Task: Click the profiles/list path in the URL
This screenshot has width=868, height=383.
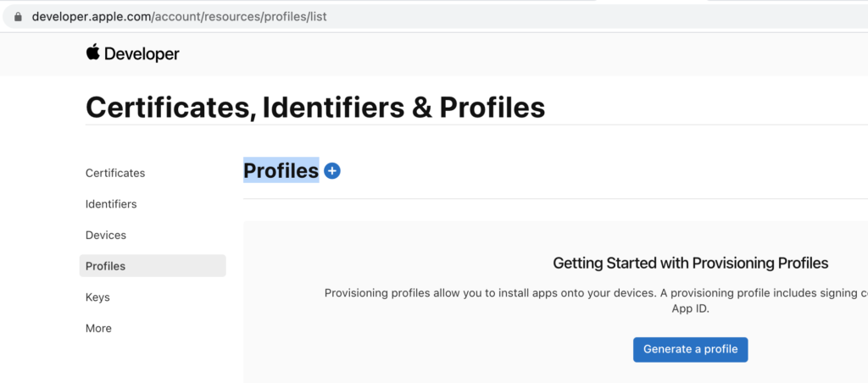Action: 294,17
